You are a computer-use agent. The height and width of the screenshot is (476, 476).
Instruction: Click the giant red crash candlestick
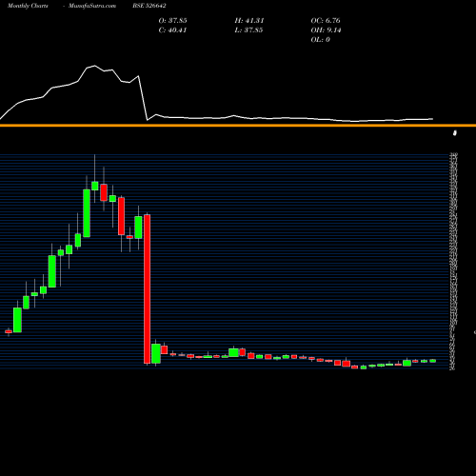pyautogui.click(x=148, y=288)
